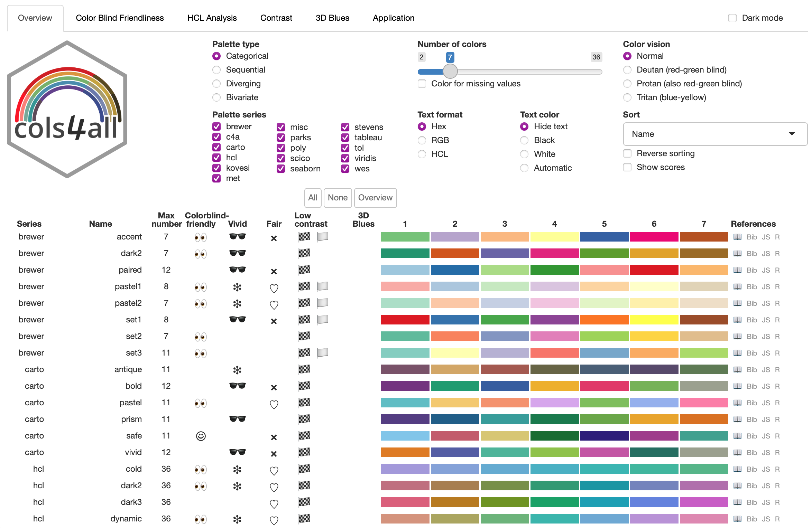Open the Color Blind Friendliness tab
Viewport: 812px width, 528px height.
120,18
